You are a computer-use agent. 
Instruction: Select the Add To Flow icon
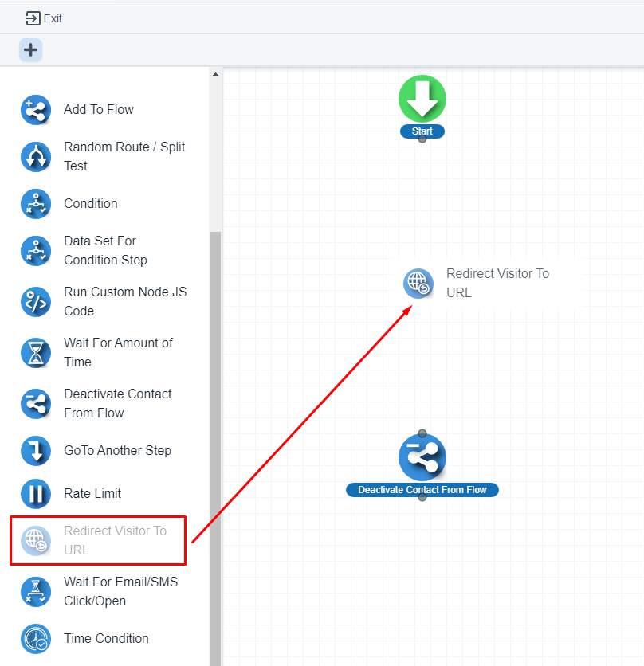click(x=36, y=110)
